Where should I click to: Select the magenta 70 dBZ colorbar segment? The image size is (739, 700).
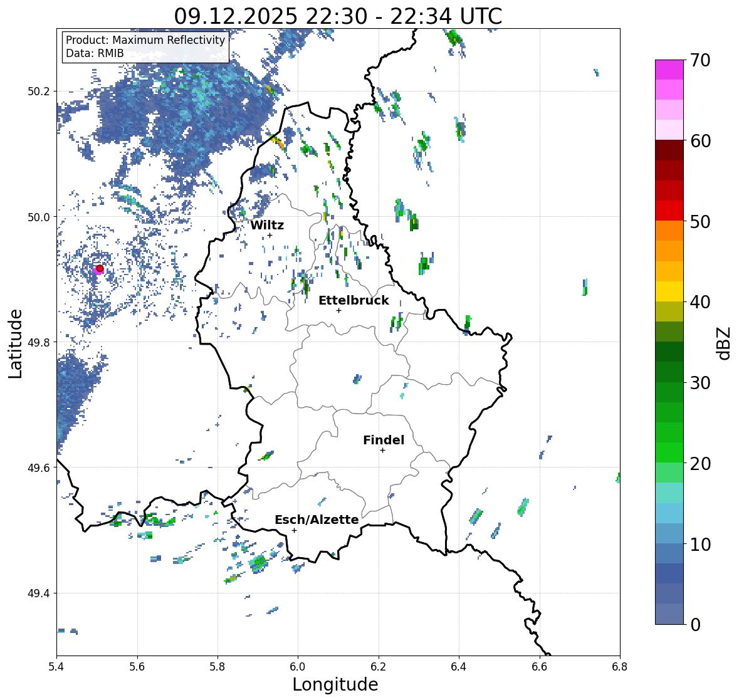669,70
